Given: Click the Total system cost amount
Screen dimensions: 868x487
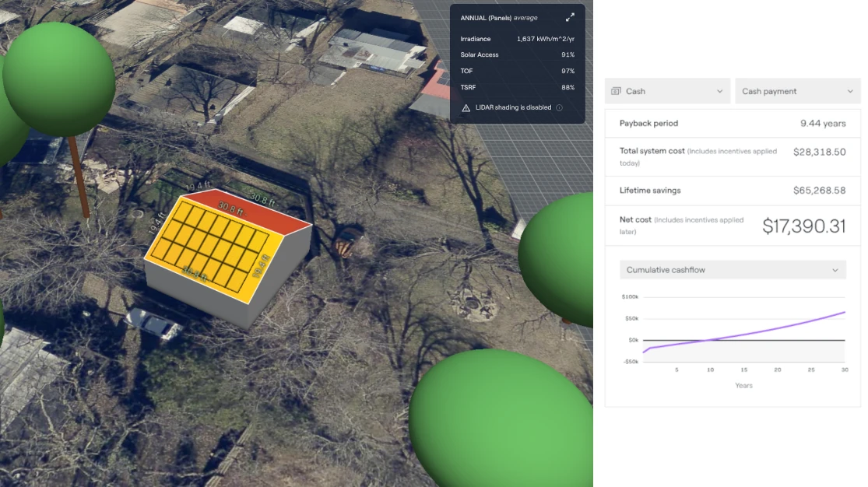Looking at the screenshot, I should point(819,152).
